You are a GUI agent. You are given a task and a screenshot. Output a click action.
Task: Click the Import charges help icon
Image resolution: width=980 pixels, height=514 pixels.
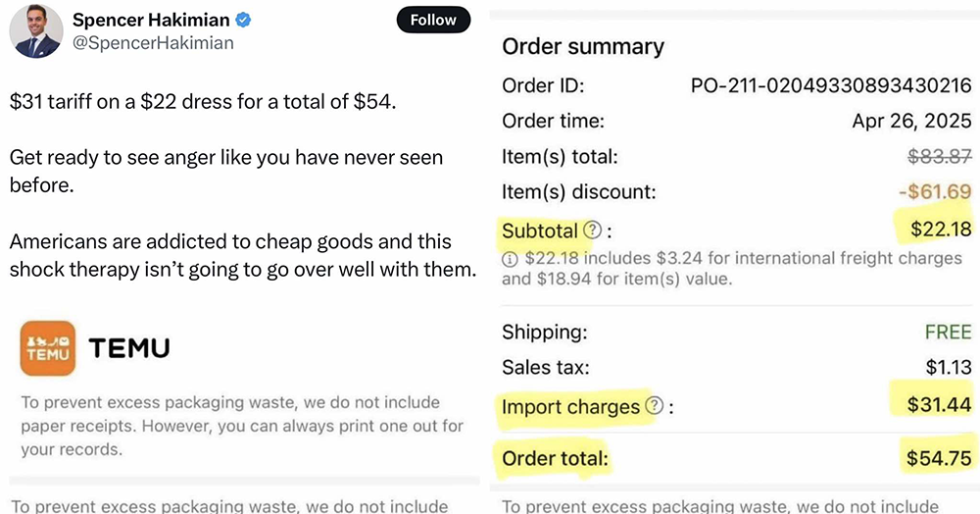coord(654,406)
